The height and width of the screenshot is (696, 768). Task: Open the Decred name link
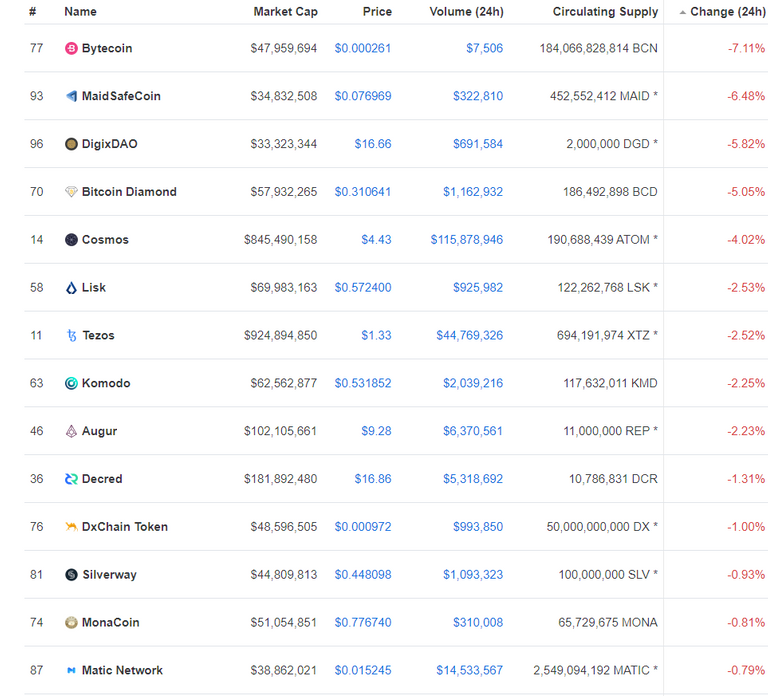point(102,479)
